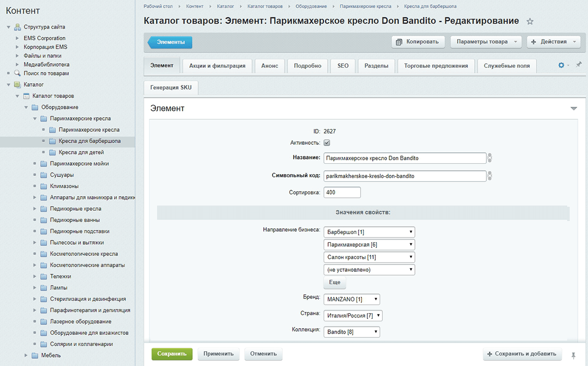Click folder icon of Оборудование
Screen dimensions: 588x366
[35, 107]
